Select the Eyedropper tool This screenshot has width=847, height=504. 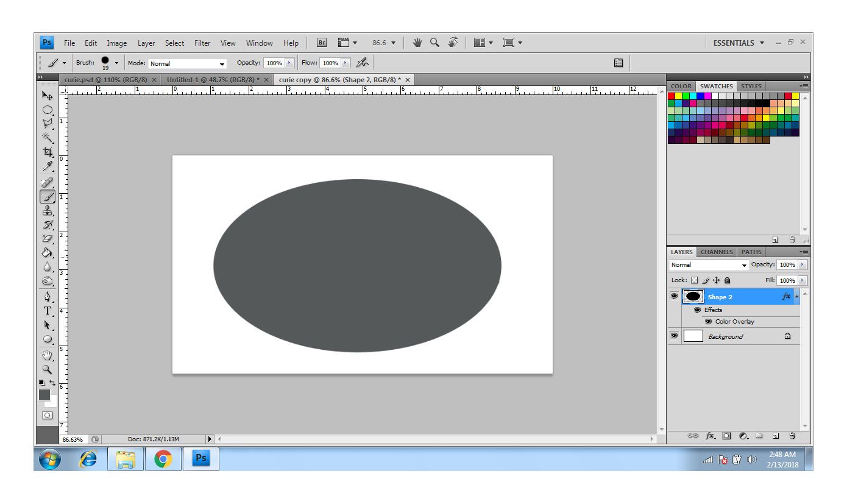47,166
